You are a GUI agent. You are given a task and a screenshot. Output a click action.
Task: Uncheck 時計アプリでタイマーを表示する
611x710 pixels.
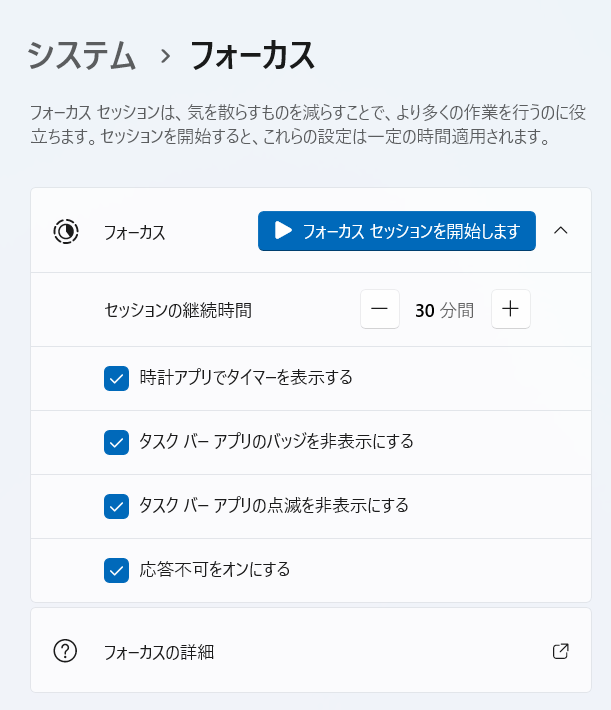pos(117,378)
